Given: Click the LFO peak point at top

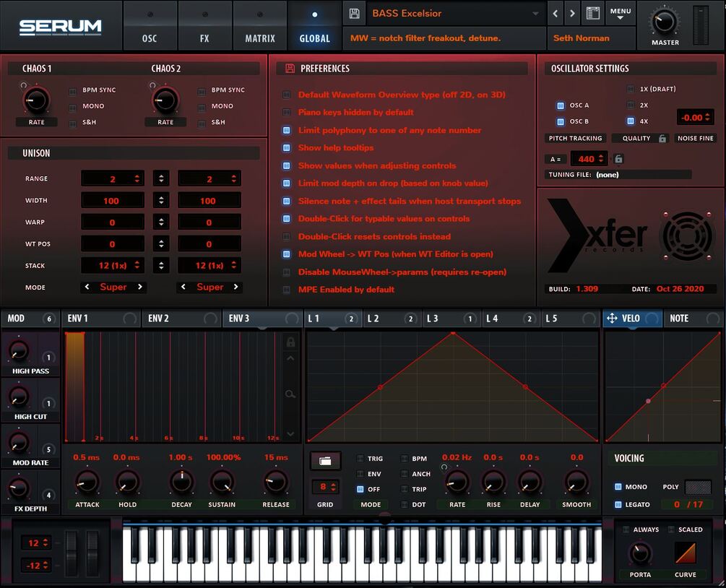Looking at the screenshot, I should click(453, 333).
